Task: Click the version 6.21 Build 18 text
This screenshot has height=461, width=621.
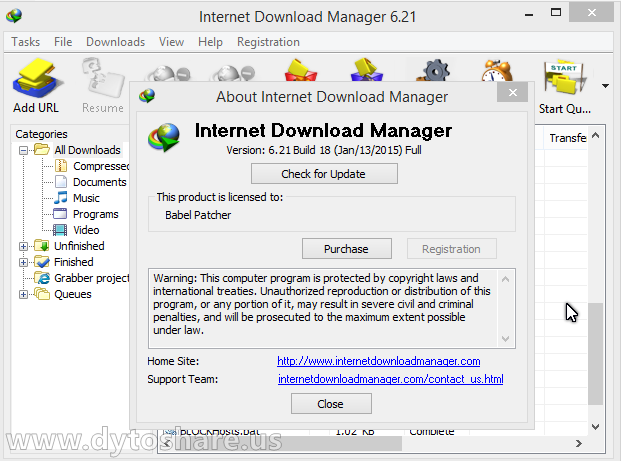Action: click(x=324, y=150)
